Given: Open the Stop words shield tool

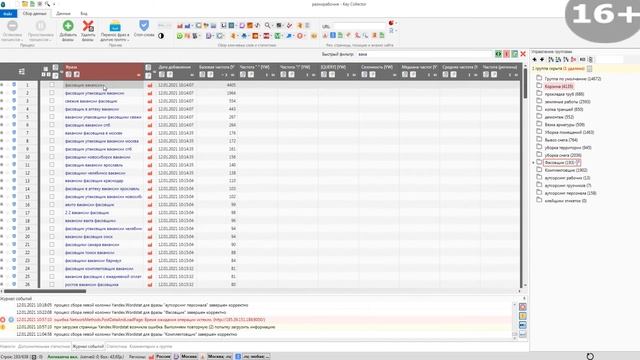Looking at the screenshot, I should [x=144, y=29].
